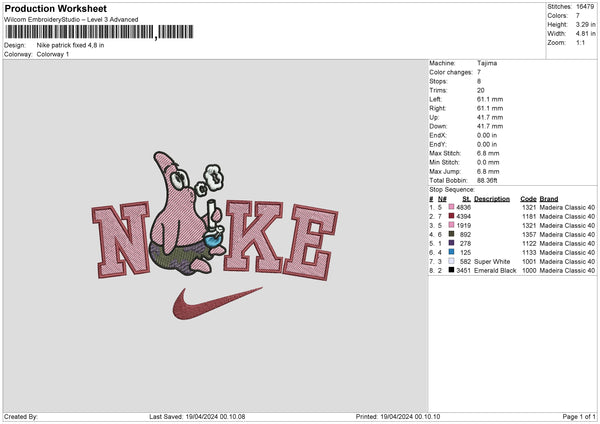
Task: Click 'Page 1 of 1' in footer
Action: pyautogui.click(x=579, y=416)
